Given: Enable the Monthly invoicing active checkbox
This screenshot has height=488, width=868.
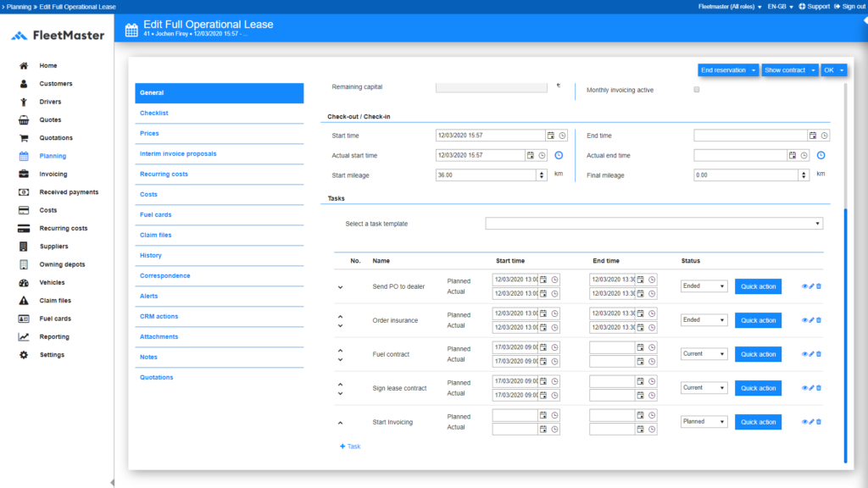Looking at the screenshot, I should point(697,90).
